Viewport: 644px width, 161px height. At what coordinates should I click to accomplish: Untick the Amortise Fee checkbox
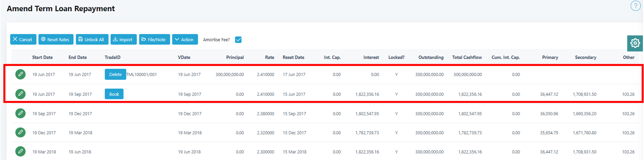238,40
